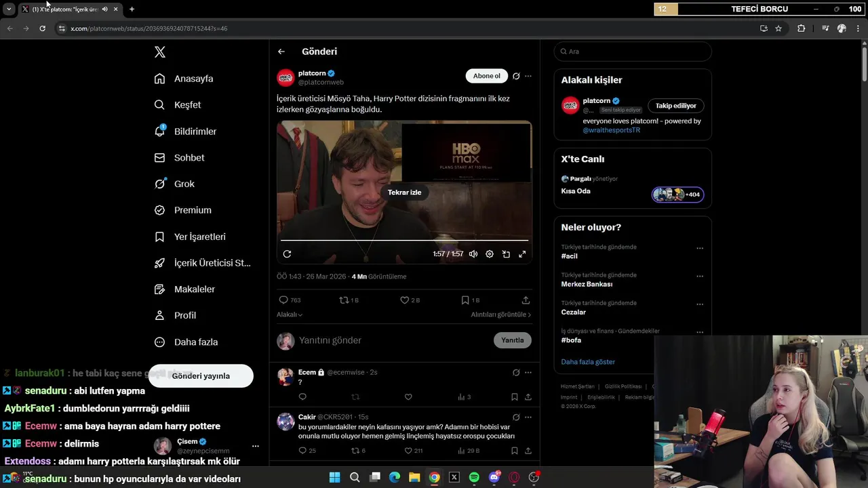868x488 pixels.
Task: Enter video fullscreen
Action: (x=522, y=254)
